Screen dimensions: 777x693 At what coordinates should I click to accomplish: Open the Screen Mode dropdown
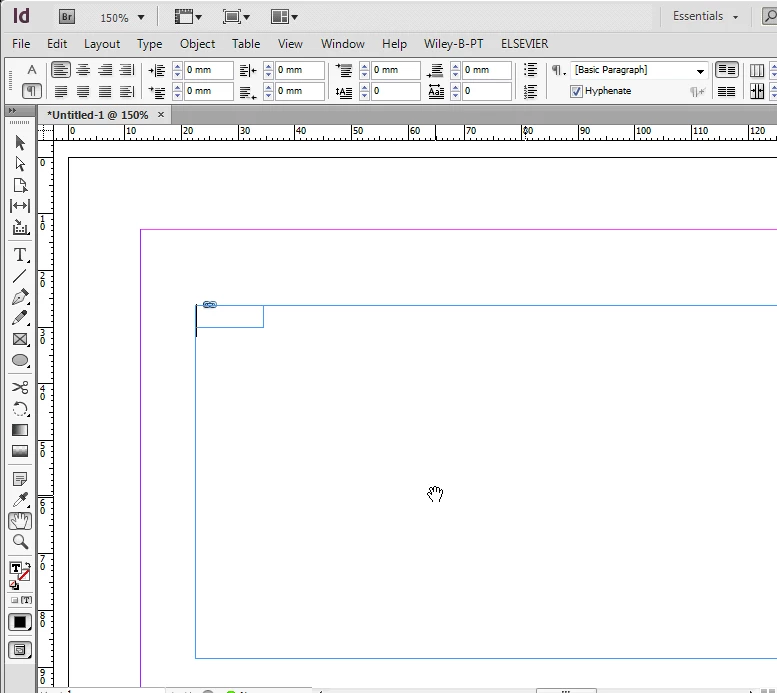click(x=236, y=17)
